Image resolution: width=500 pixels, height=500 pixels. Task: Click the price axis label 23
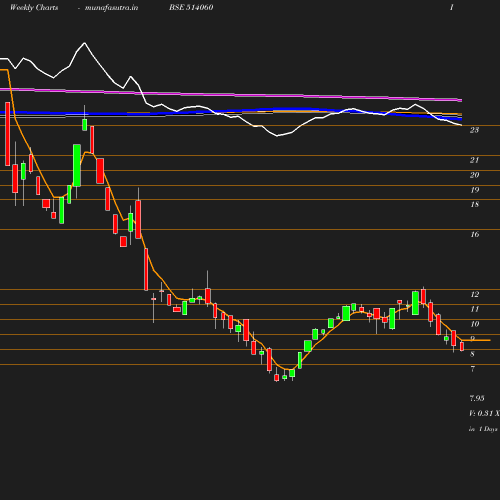[474, 130]
